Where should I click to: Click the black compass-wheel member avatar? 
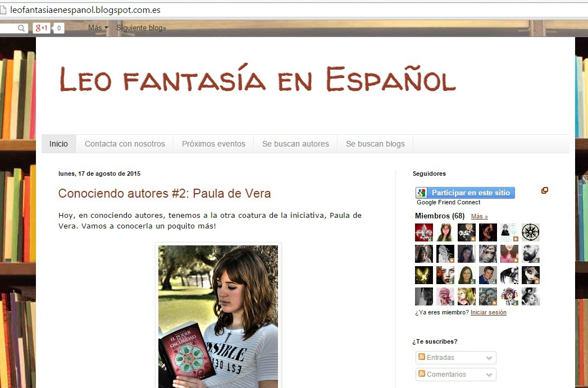(530, 232)
